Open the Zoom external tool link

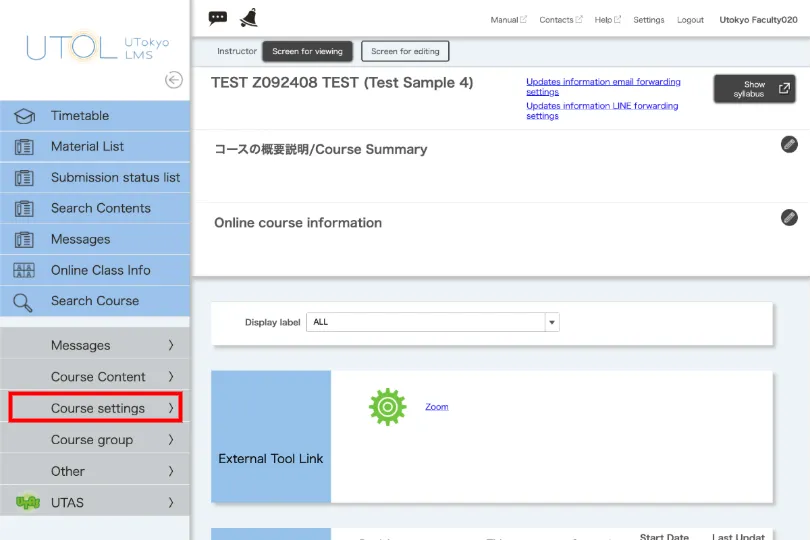coord(437,407)
